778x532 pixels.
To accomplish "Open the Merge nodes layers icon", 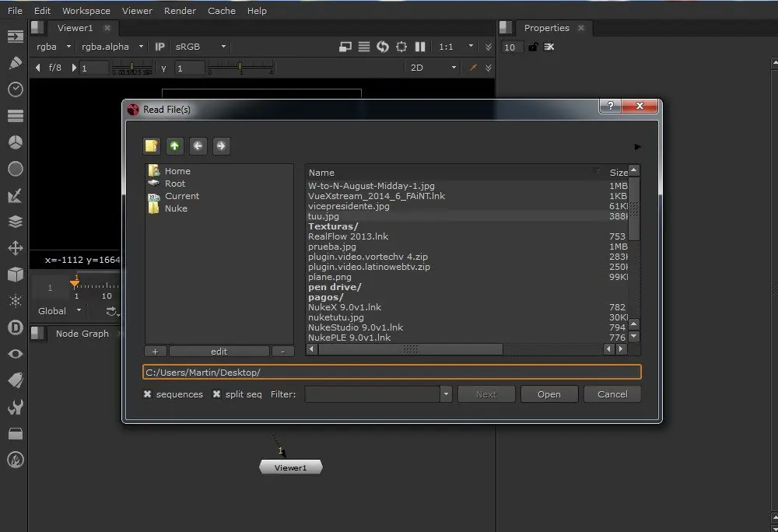I will tap(16, 222).
